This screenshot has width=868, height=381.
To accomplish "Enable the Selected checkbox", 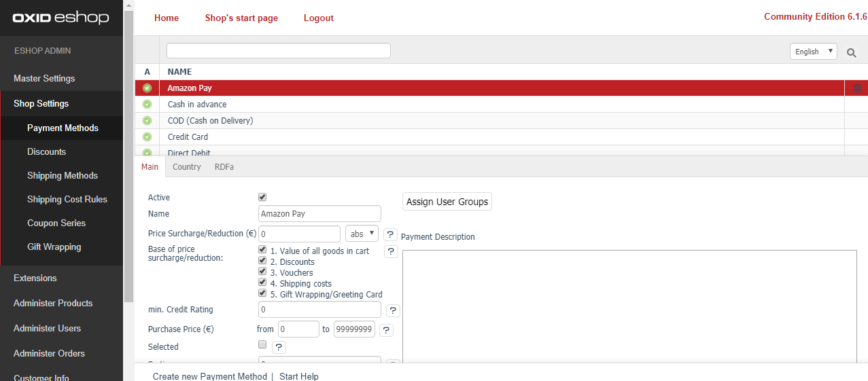I will coord(262,345).
